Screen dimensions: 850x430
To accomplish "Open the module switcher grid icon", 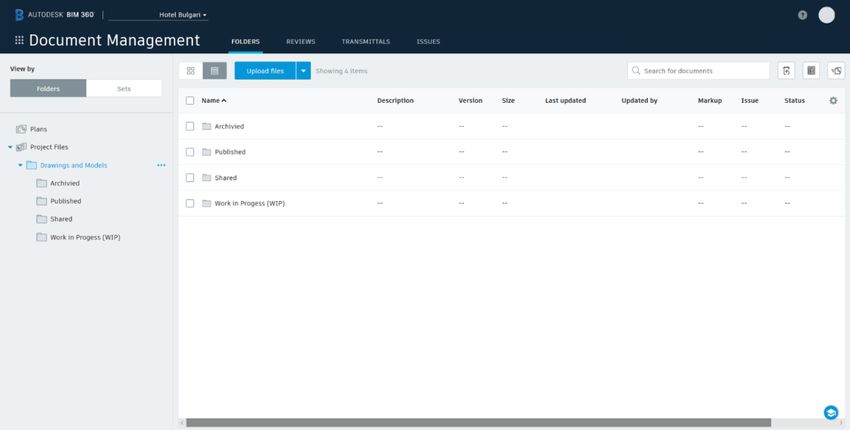I will point(19,41).
